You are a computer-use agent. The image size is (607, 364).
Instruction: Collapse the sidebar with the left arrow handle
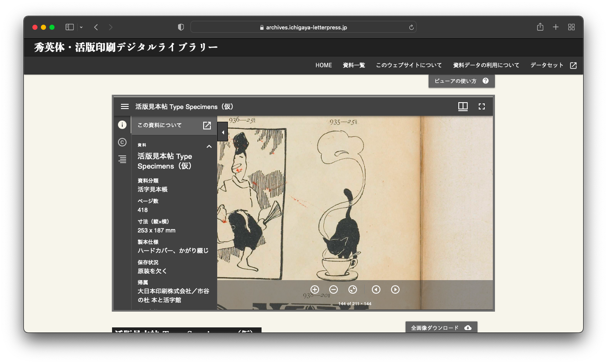223,132
